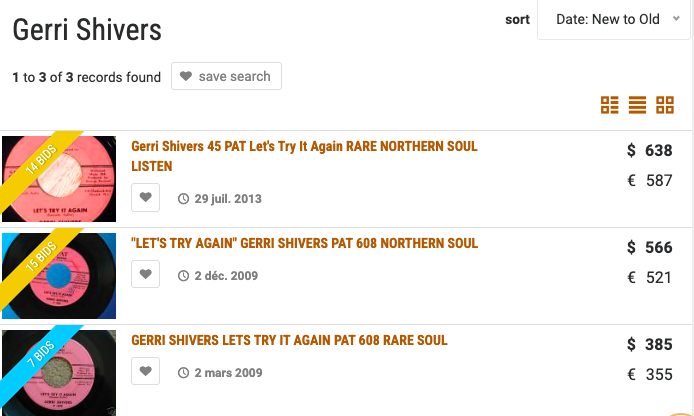Open "LET'S TRY AGAIN" GERRI SHIVERS PAT 608 listing
The width and height of the screenshot is (694, 416).
tap(305, 243)
